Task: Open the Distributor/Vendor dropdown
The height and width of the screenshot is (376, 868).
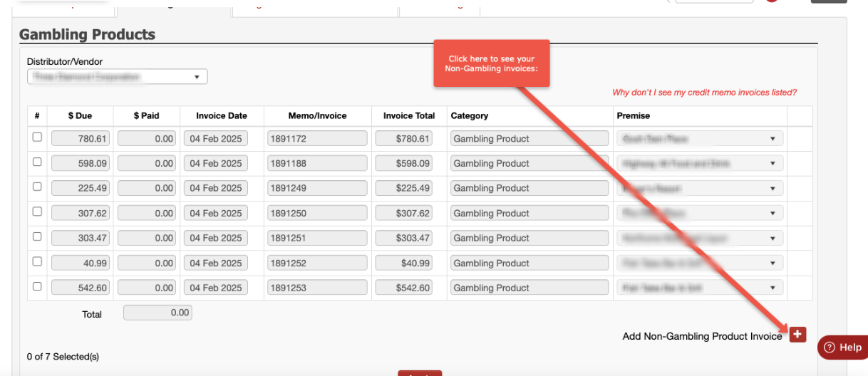Action: [118, 76]
